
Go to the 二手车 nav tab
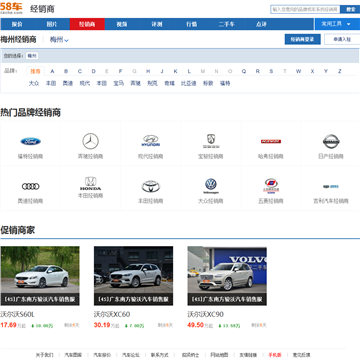(x=227, y=24)
